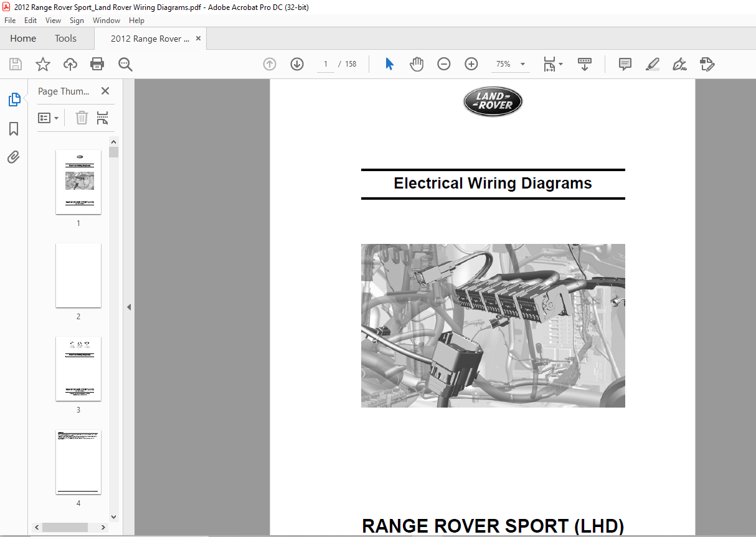756x537 pixels.
Task: Close the 2012 Range Rover tab
Action: (199, 39)
